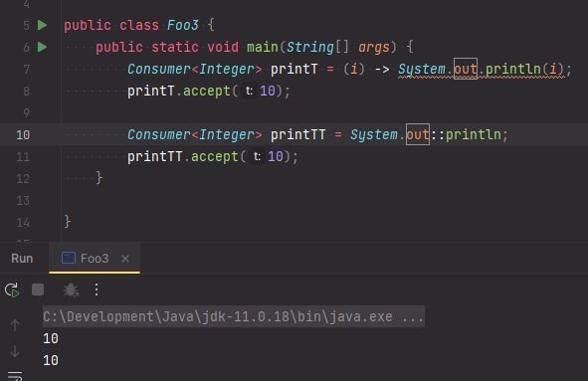The height and width of the screenshot is (381, 588).
Task: Click 'printT' variable declaration on line 7
Action: tap(294, 69)
